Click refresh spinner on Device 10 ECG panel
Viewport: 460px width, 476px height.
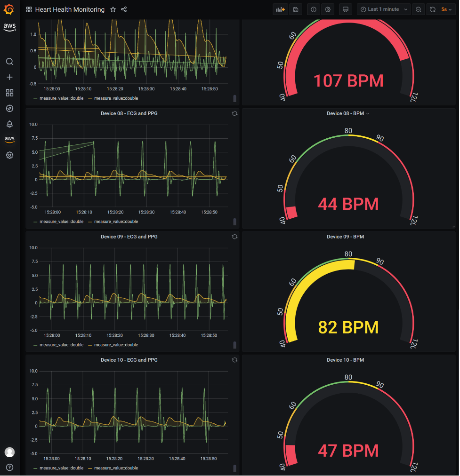point(234,360)
